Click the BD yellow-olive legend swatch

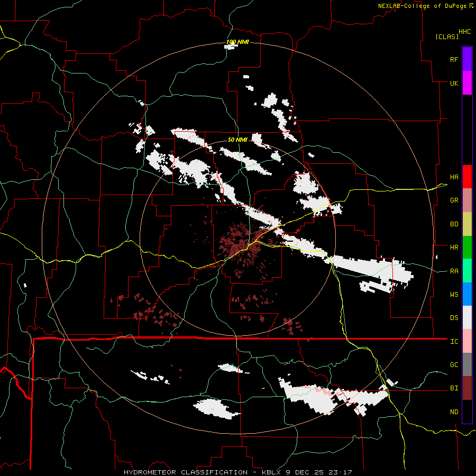467,224
